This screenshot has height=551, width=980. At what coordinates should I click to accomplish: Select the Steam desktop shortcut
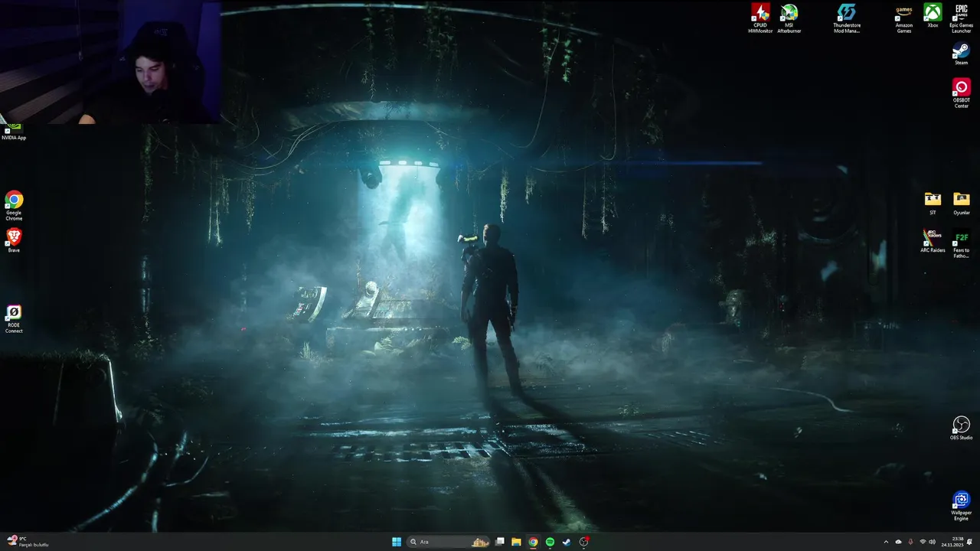pyautogui.click(x=961, y=54)
